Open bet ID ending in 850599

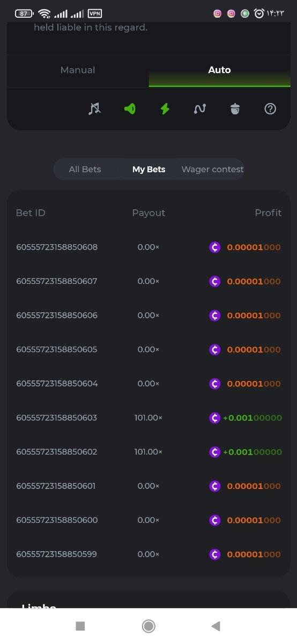[57, 554]
